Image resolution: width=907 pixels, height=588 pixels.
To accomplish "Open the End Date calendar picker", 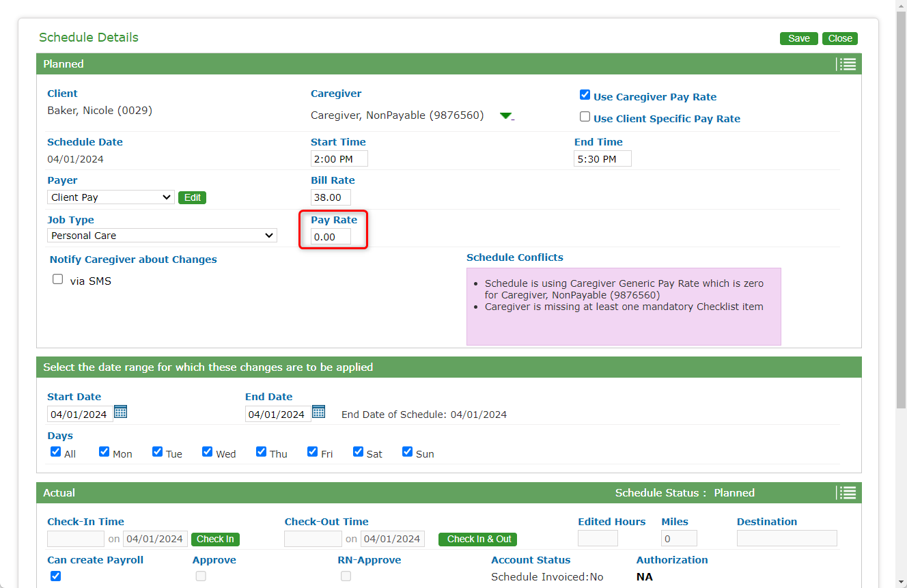I will (319, 412).
